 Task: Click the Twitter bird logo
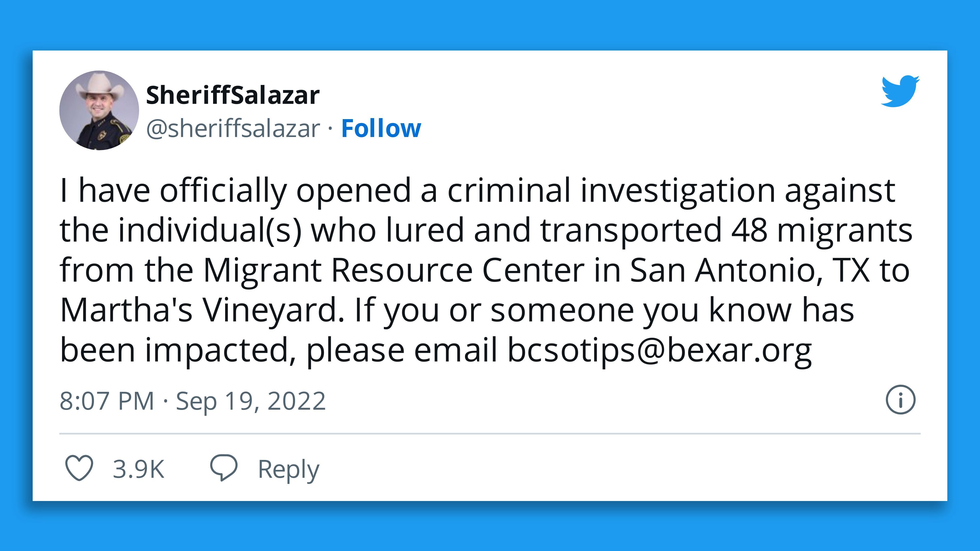[900, 91]
